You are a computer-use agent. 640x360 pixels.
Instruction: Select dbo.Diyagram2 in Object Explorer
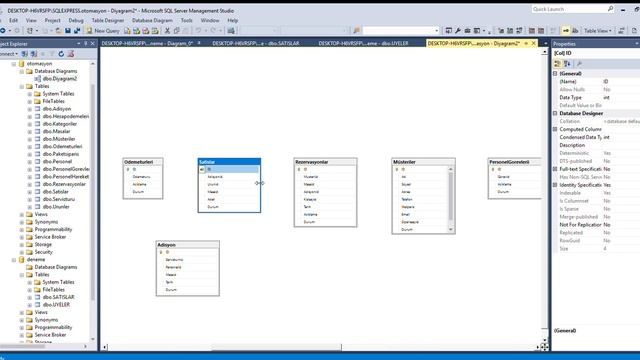60,79
